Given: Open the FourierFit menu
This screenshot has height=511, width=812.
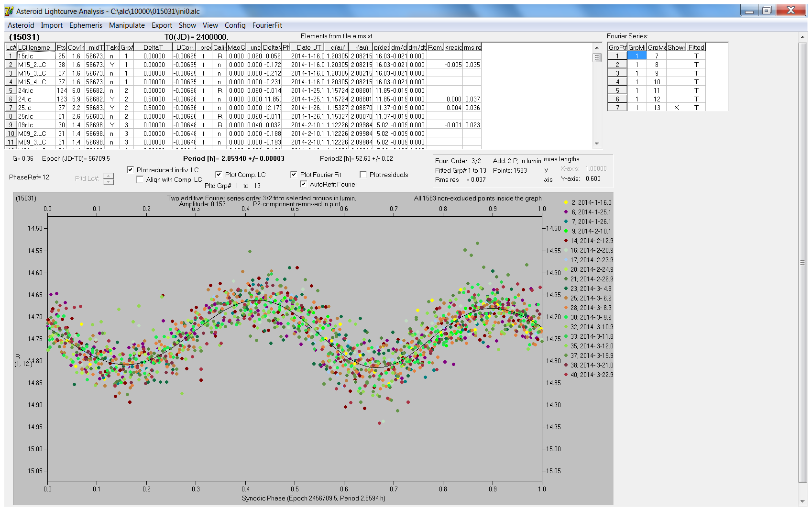Looking at the screenshot, I should tap(267, 25).
